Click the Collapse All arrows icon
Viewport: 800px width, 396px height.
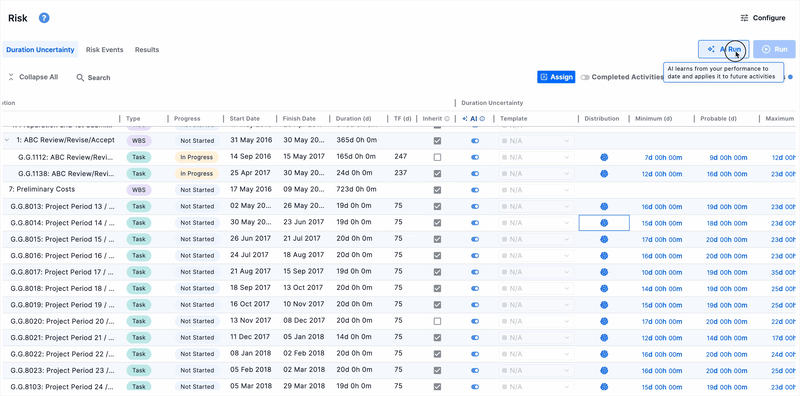(11, 77)
